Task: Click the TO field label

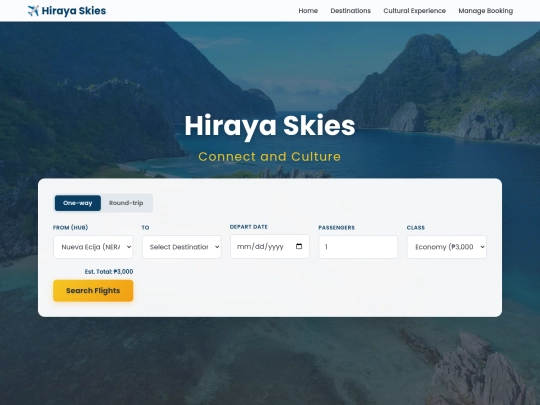Action: tap(145, 227)
